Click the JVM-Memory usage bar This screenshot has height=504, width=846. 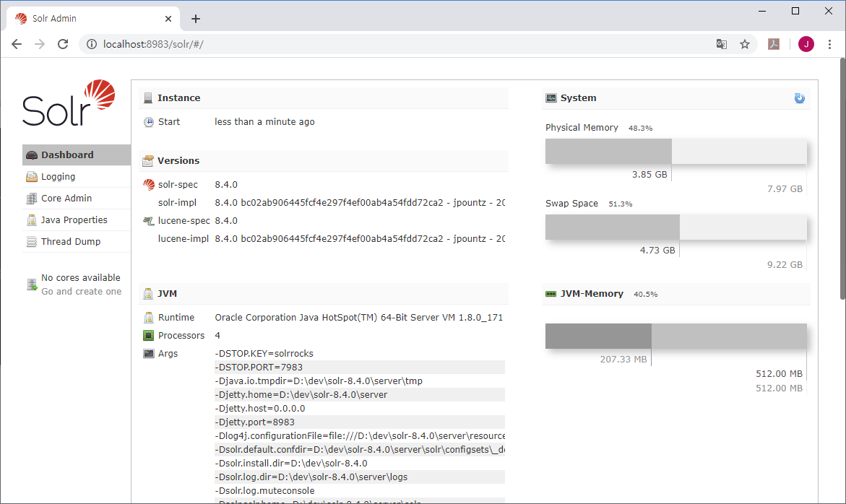(675, 336)
